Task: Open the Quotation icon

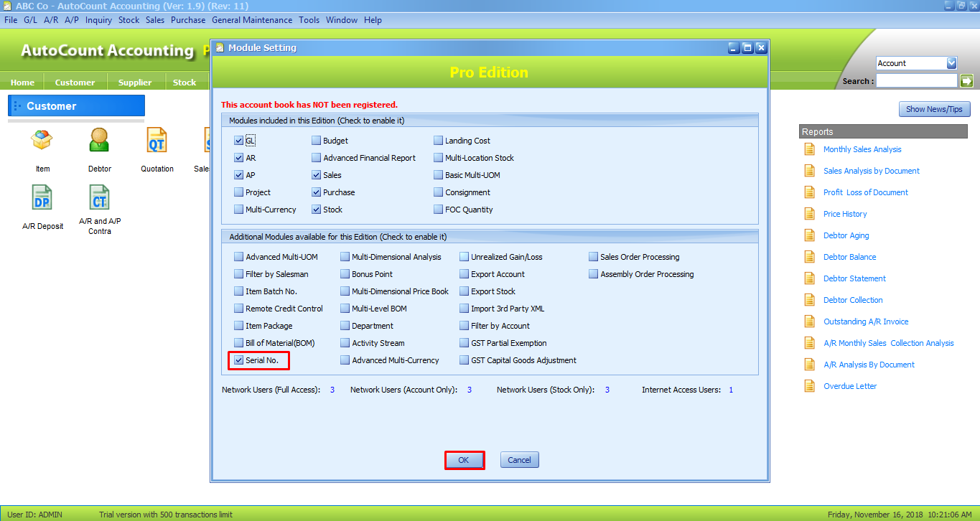Action: coord(157,139)
